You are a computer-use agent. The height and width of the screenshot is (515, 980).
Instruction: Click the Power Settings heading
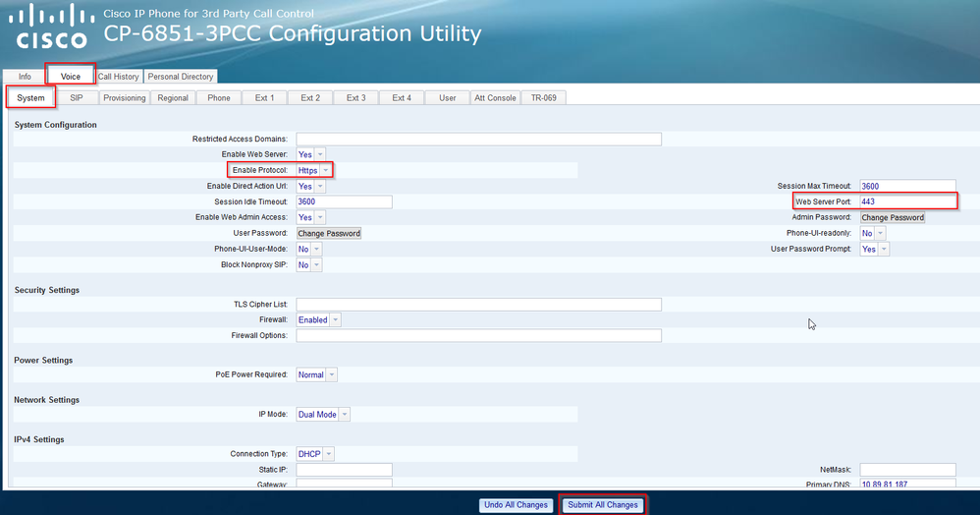43,360
